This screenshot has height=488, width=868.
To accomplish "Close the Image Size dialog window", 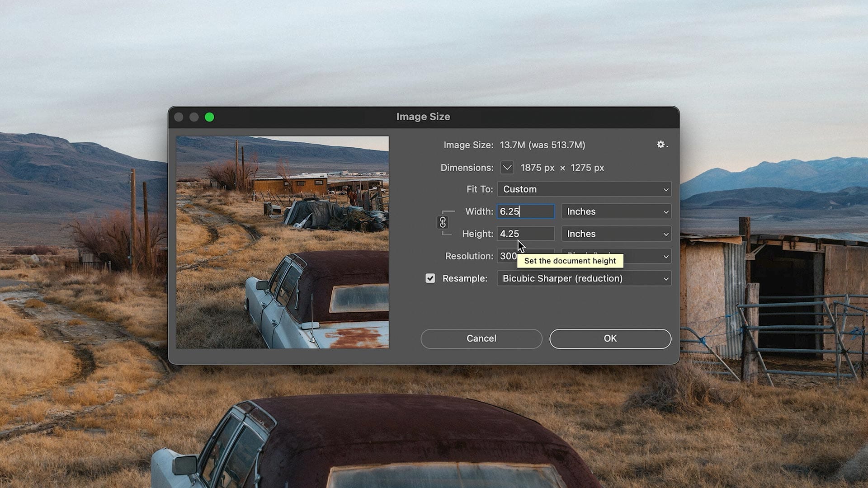I will tap(179, 117).
